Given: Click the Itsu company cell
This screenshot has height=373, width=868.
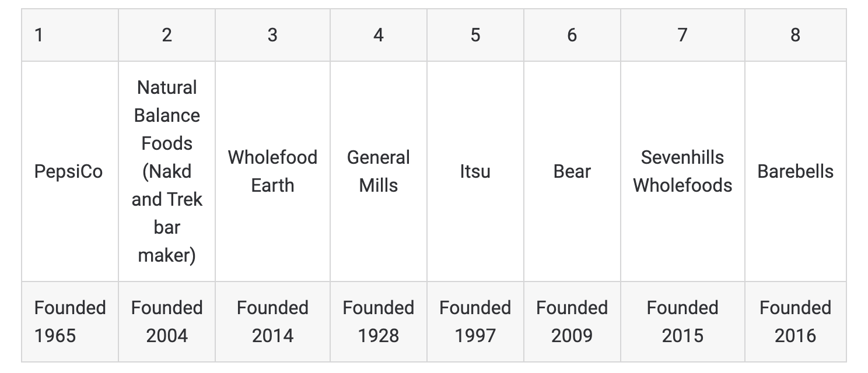Looking at the screenshot, I should point(475,171).
